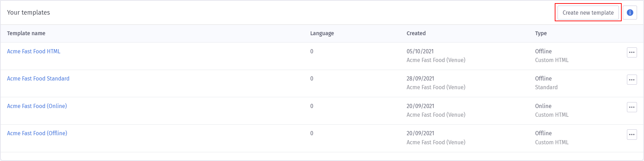644x161 pixels.
Task: Click the 28/09/2021 created date
Action: click(420, 78)
